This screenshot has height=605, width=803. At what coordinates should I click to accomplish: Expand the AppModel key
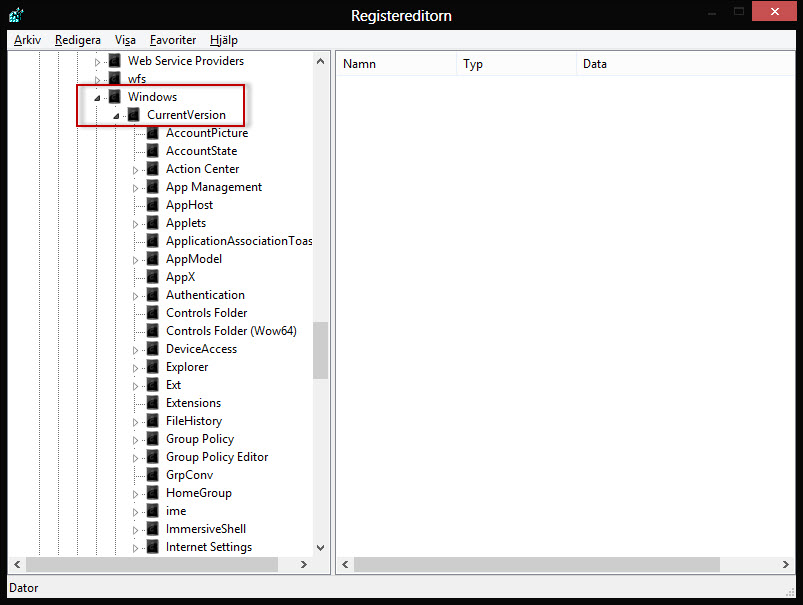[x=135, y=260]
